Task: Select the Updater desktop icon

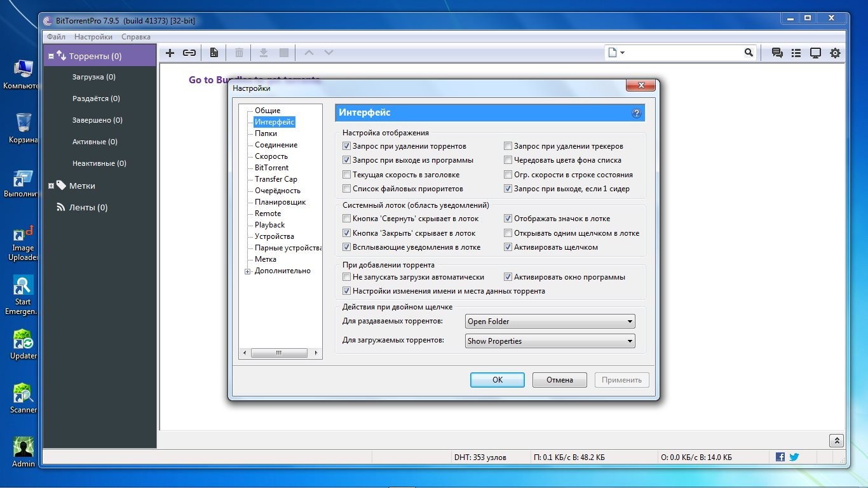Action: coord(24,344)
